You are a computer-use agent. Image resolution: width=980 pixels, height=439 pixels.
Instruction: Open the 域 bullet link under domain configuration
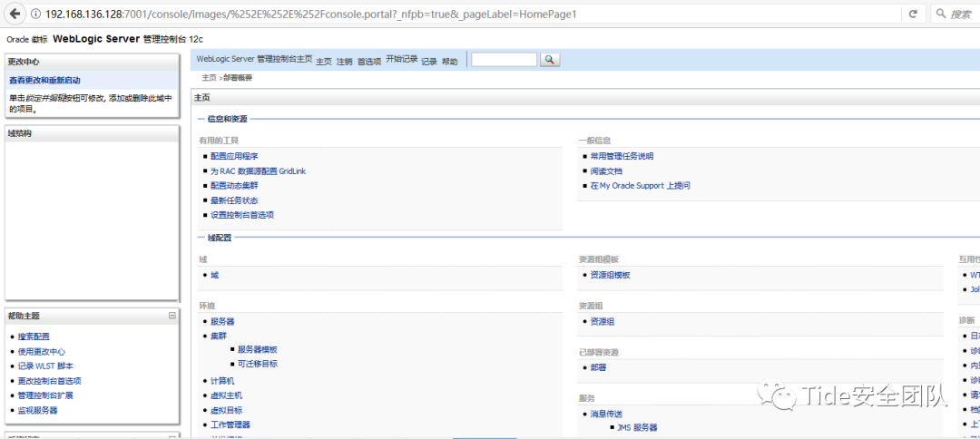215,275
